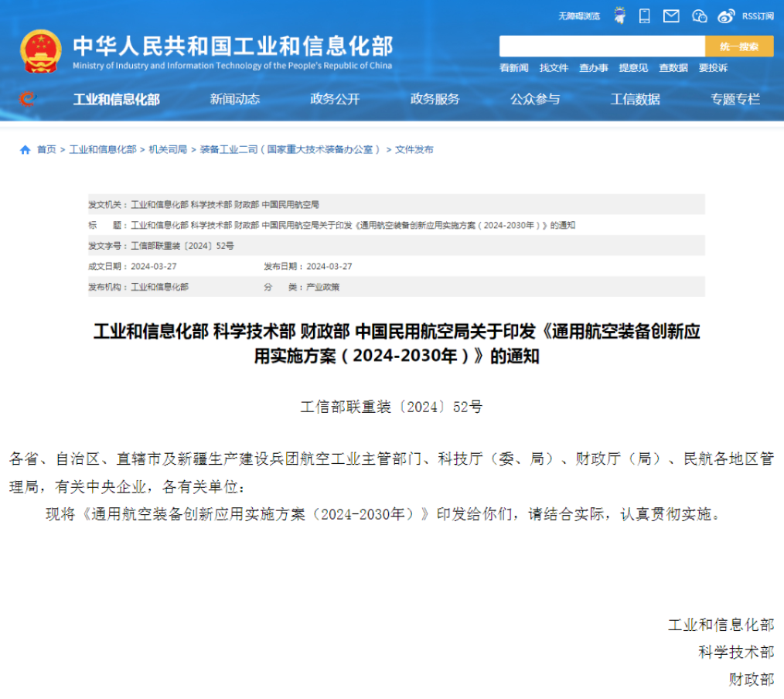Image resolution: width=784 pixels, height=699 pixels.
Task: Click the bold document headline
Action: click(x=397, y=343)
